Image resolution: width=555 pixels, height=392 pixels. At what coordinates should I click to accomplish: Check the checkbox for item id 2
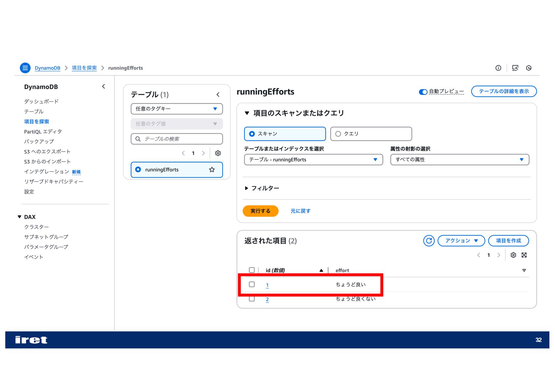point(252,299)
